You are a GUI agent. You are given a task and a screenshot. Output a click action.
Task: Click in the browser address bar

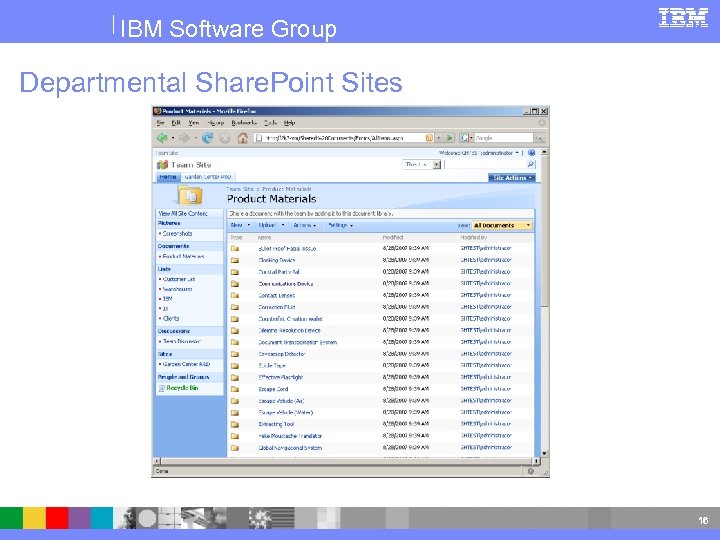point(340,137)
